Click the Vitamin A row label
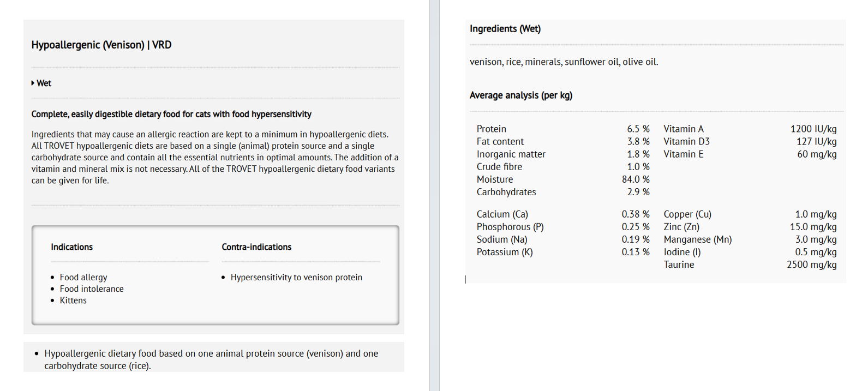 pyautogui.click(x=684, y=129)
